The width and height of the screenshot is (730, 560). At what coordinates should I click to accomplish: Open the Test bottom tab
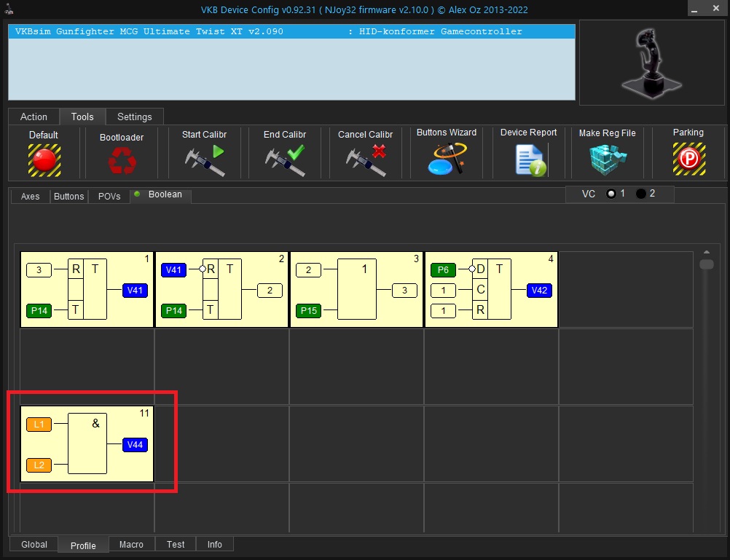pyautogui.click(x=176, y=544)
